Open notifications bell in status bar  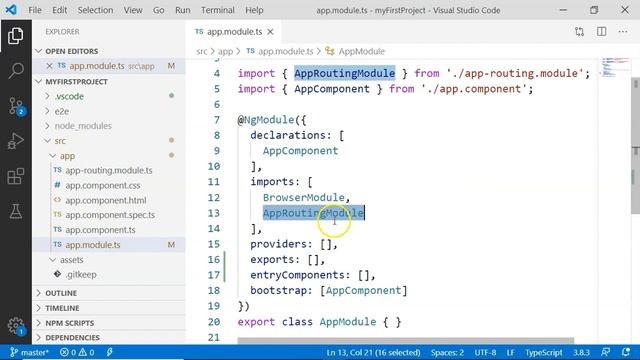pyautogui.click(x=626, y=352)
